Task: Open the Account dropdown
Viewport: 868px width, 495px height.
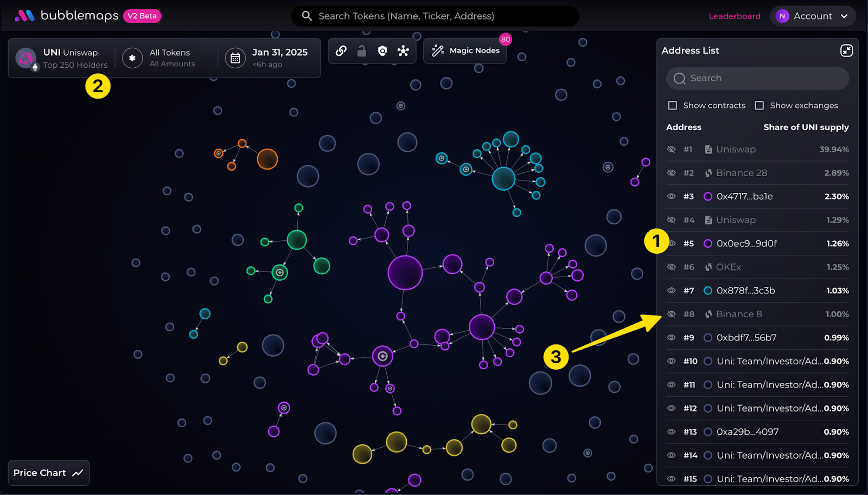Action: click(813, 16)
